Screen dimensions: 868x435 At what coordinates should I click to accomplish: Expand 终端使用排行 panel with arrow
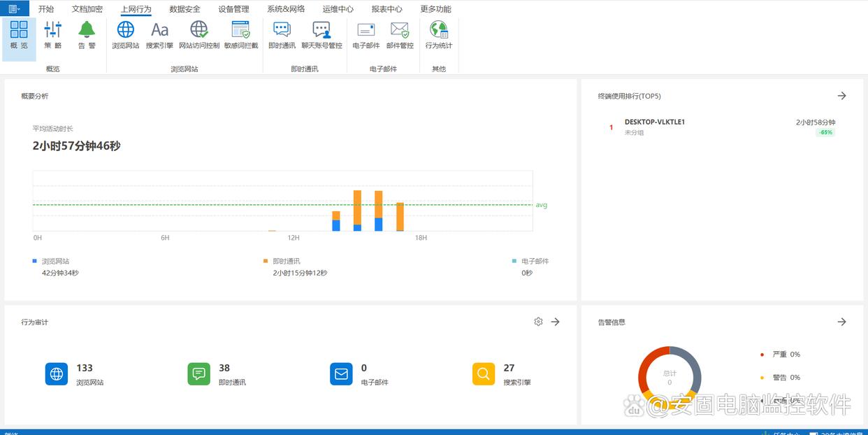[x=841, y=96]
